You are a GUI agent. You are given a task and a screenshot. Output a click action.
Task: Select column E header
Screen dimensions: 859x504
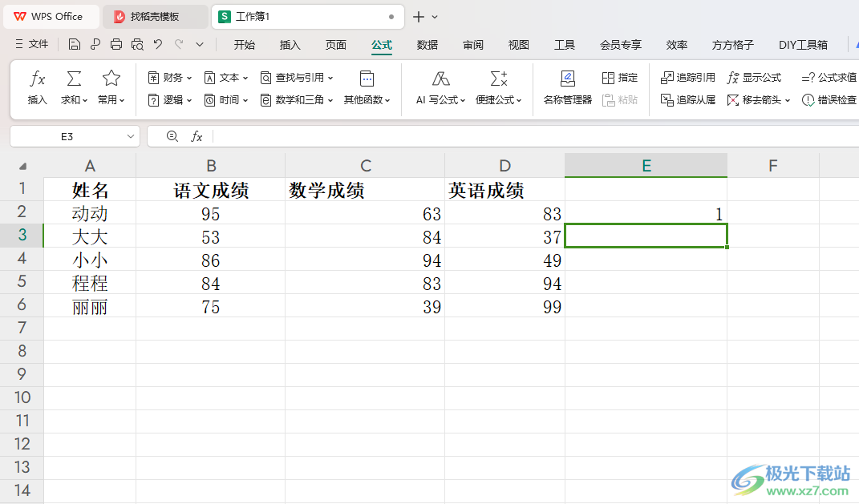click(646, 165)
